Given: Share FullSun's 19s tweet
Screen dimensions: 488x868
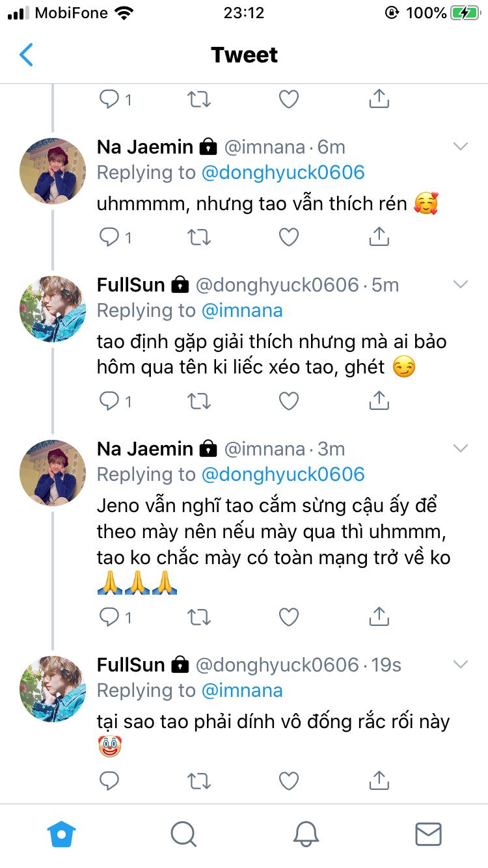Looking at the screenshot, I should click(x=379, y=780).
